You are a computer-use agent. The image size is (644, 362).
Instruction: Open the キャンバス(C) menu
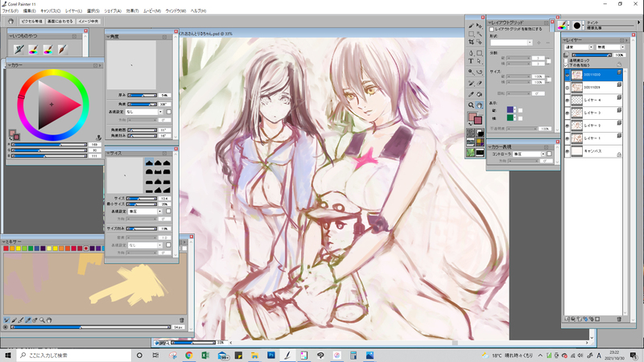click(x=50, y=10)
